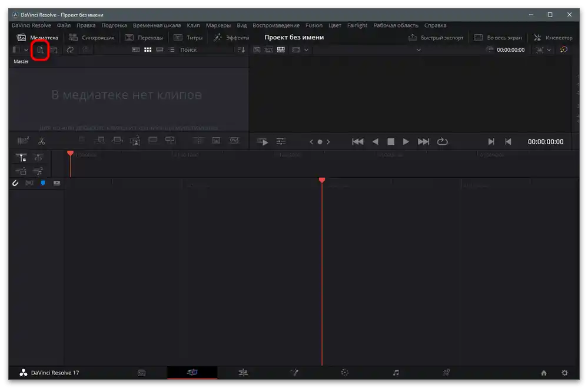Open the Воспроизведение menu
The image size is (588, 388).
coord(276,25)
